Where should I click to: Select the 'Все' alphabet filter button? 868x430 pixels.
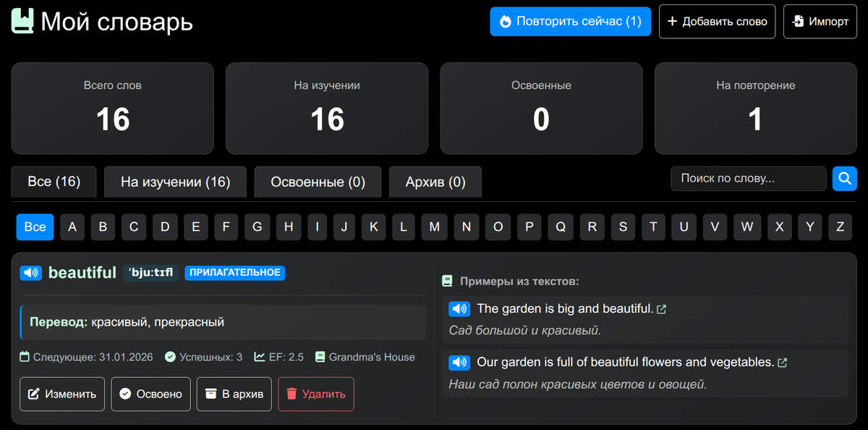35,227
